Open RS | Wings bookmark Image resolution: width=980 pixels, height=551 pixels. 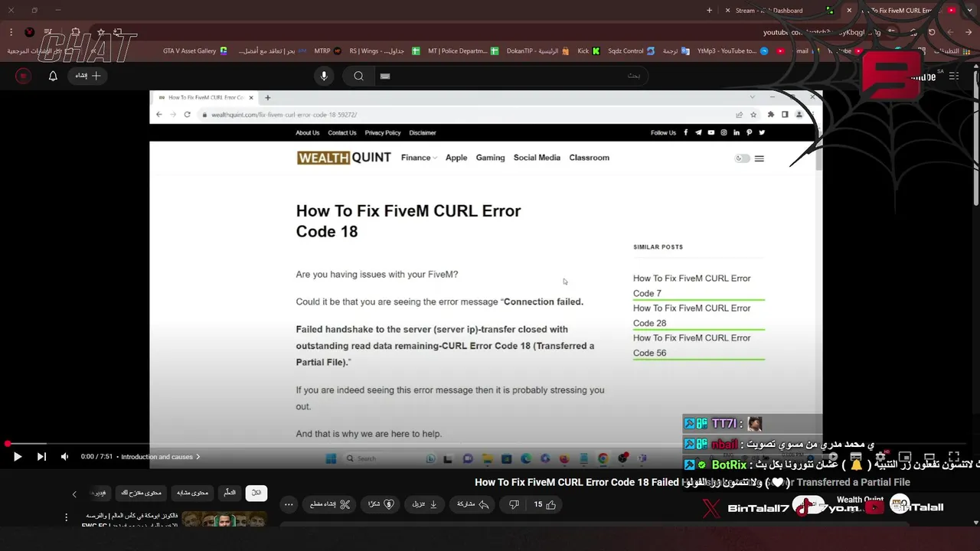(x=385, y=51)
